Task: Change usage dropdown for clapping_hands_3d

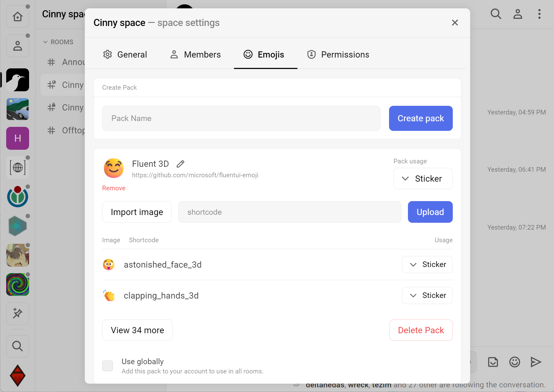Action: [x=427, y=295]
